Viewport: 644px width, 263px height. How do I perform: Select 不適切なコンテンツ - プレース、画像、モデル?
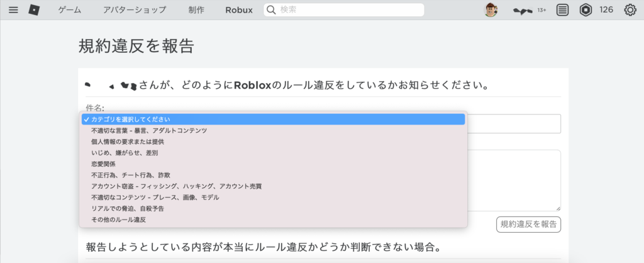(x=273, y=198)
